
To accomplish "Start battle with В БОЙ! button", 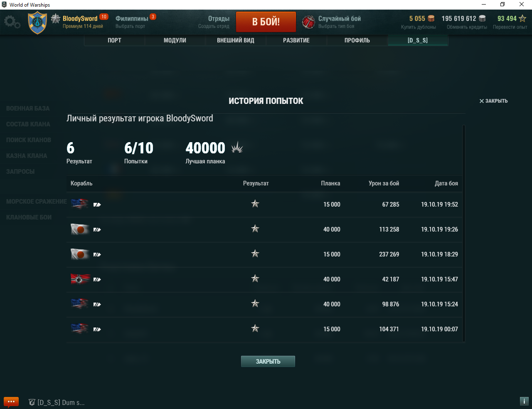I will click(266, 22).
